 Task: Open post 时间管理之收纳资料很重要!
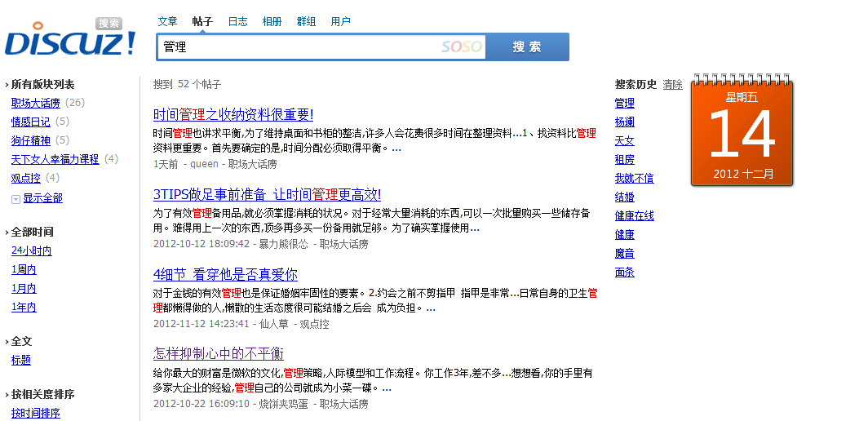click(233, 115)
